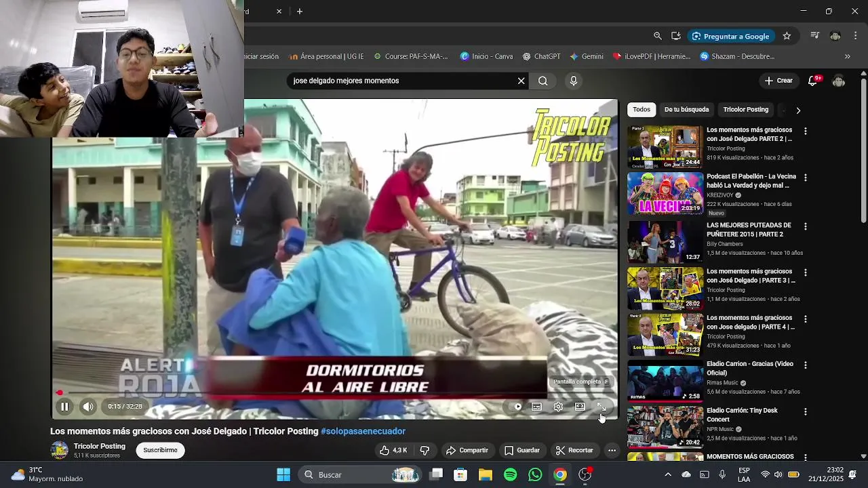Open a new Chrome tab
The width and height of the screenshot is (868, 488).
point(299,12)
